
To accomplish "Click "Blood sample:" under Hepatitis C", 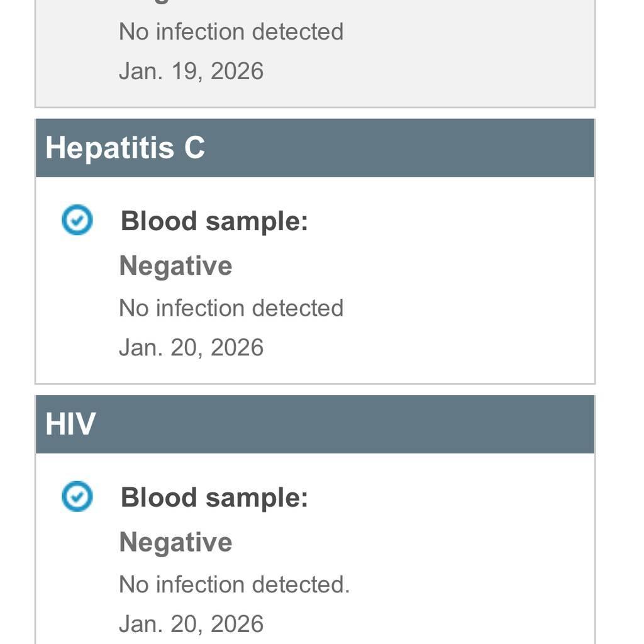I will click(x=214, y=221).
